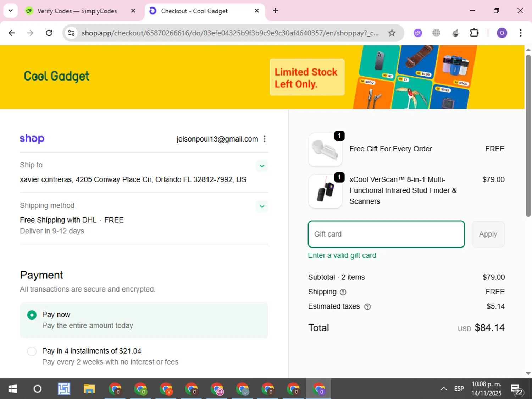Open File Explorer from taskbar

click(89, 389)
